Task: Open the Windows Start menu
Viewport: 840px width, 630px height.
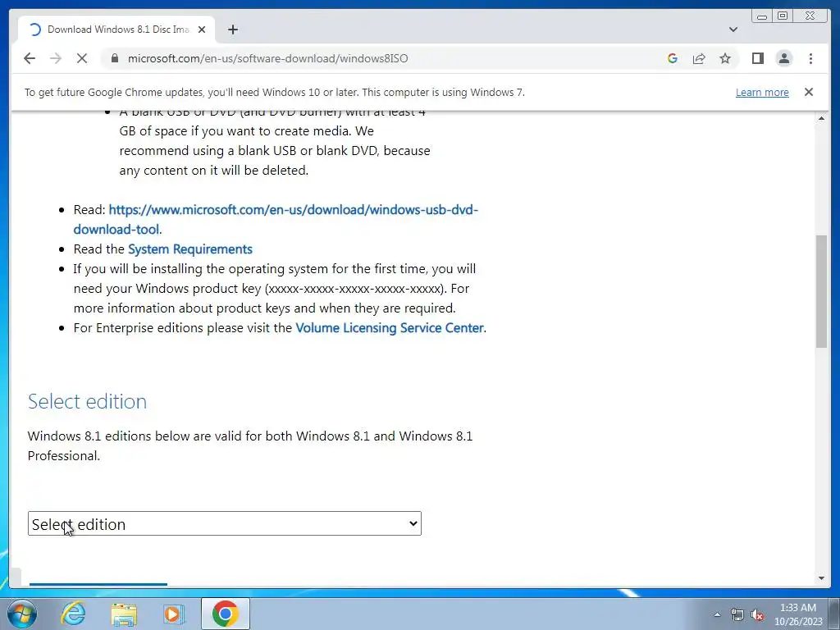Action: pos(22,614)
